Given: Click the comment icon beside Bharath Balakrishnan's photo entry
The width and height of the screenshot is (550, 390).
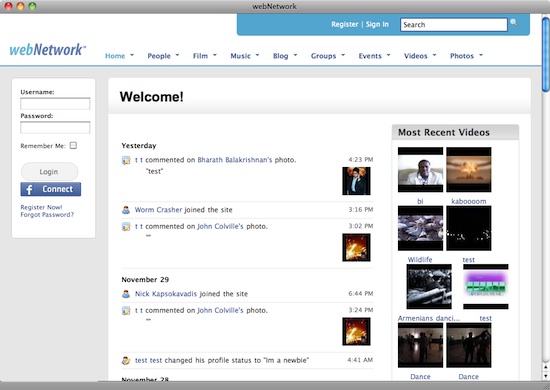Looking at the screenshot, I should pyautogui.click(x=126, y=160).
